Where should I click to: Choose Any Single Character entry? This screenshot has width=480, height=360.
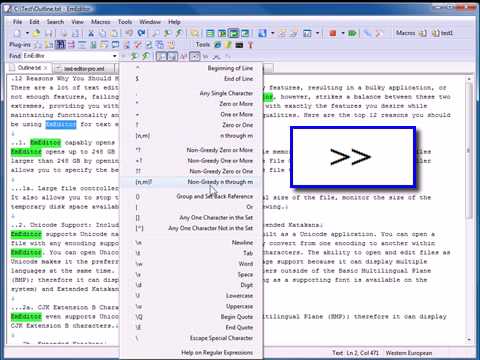coord(192,93)
